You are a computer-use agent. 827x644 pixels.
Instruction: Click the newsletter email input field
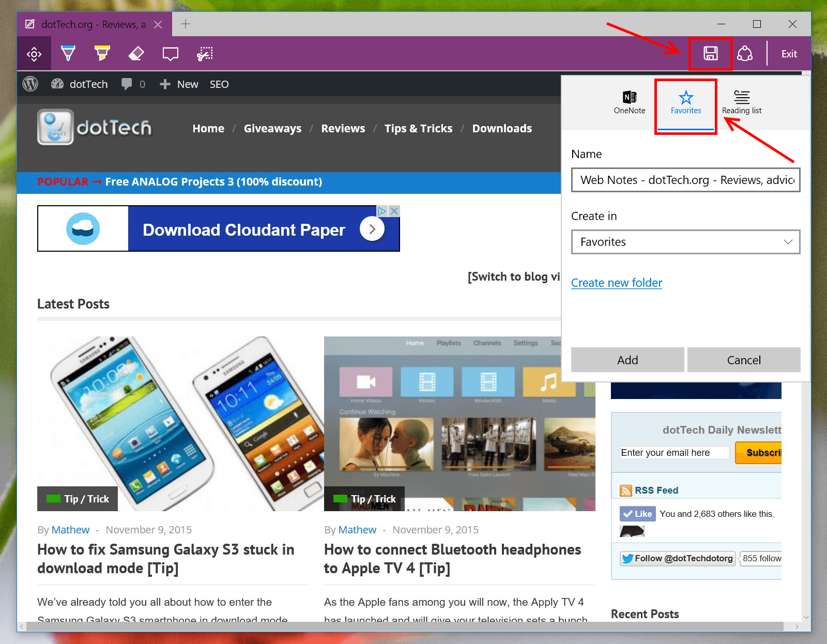pos(675,453)
